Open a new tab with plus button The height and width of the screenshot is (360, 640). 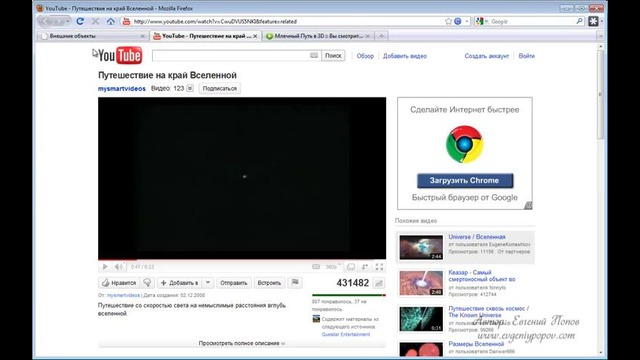pos(381,36)
